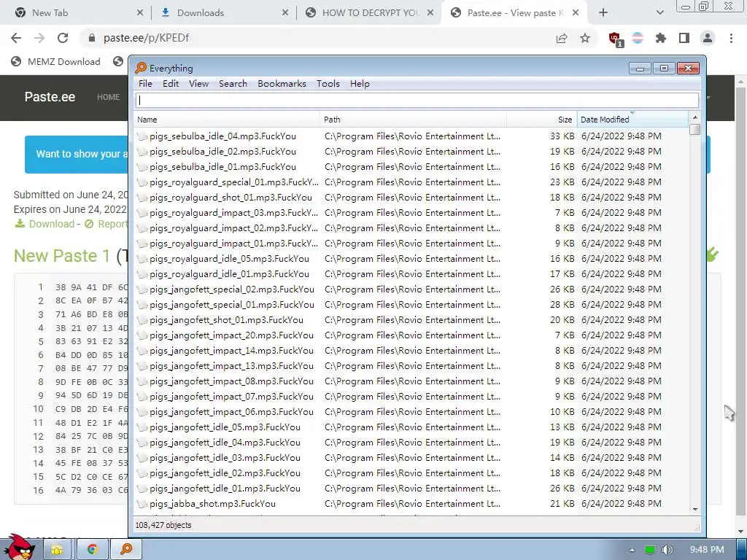Toggle Chrome side panel icon
This screenshot has height=560, width=747.
(x=684, y=38)
